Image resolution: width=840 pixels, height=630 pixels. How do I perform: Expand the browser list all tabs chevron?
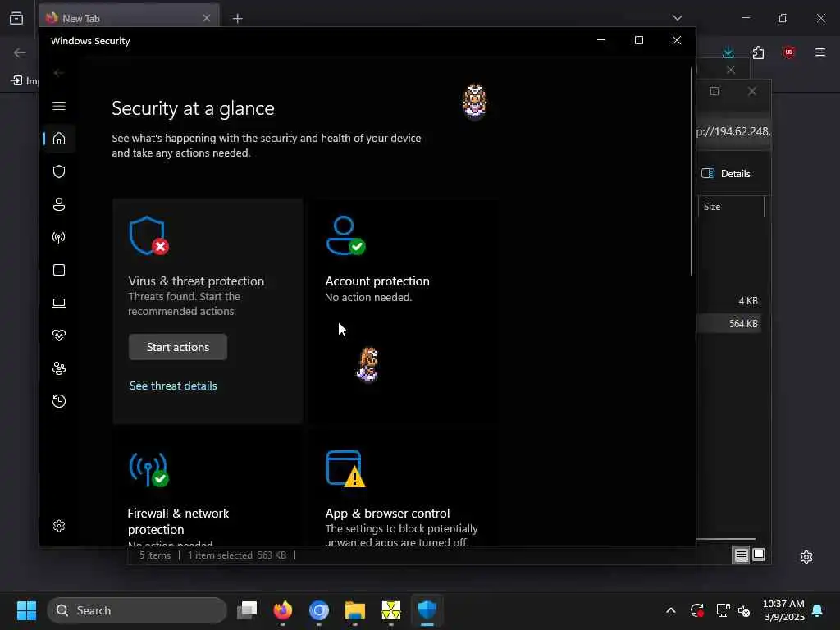(678, 18)
